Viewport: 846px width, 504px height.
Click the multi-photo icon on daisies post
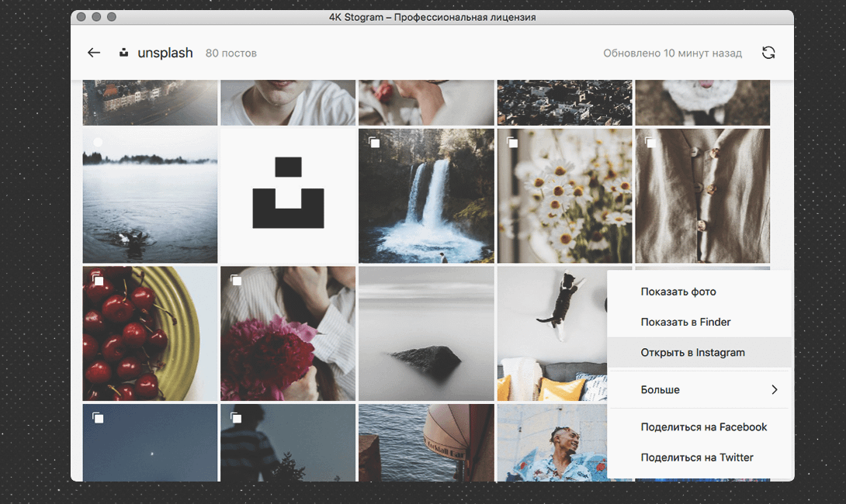[x=512, y=142]
